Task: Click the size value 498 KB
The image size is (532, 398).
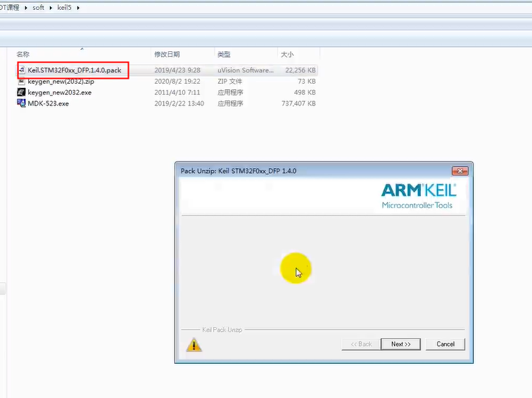Action: (x=305, y=92)
